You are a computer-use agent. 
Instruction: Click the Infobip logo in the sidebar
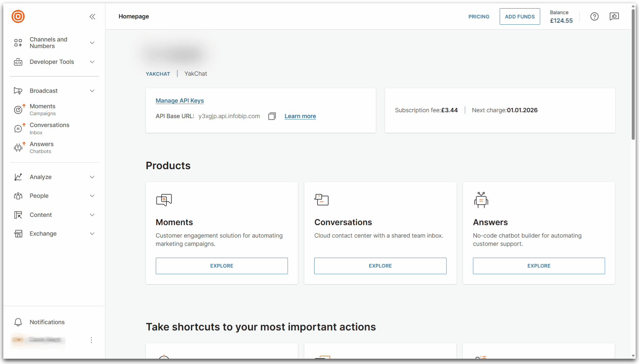18,16
